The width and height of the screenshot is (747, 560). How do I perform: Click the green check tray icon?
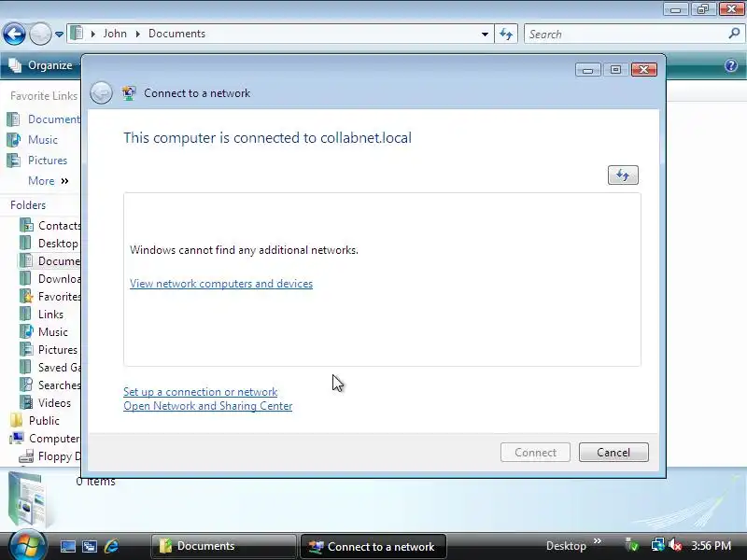click(x=632, y=545)
